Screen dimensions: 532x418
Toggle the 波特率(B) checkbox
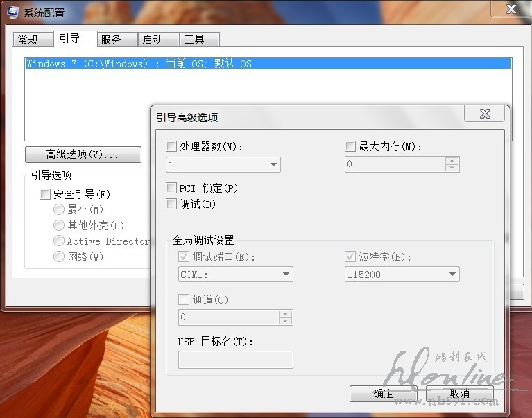(x=350, y=256)
